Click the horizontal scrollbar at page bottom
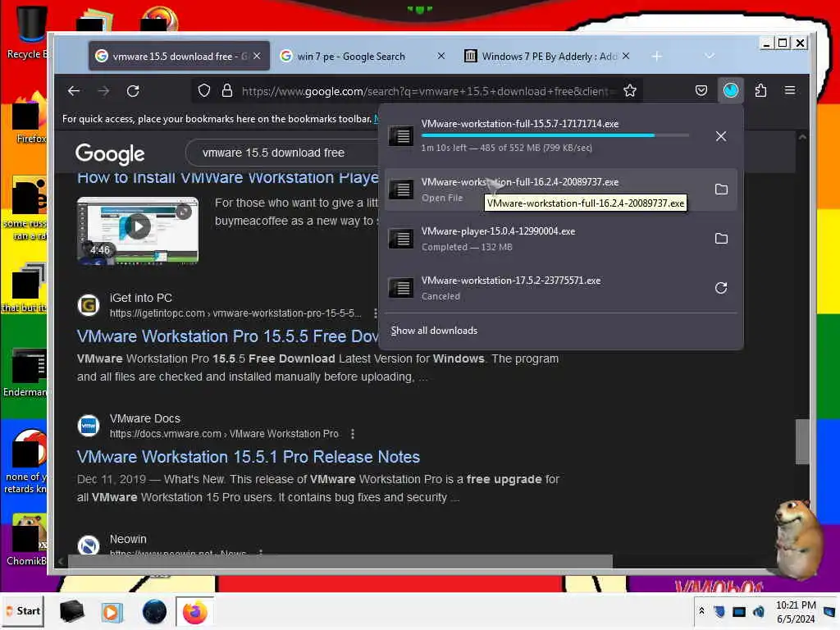840x630 pixels. (x=340, y=561)
